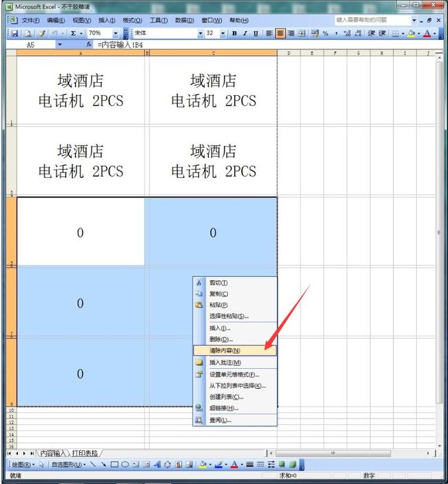Click the formula bar showing =内容输入!B4

[268, 45]
